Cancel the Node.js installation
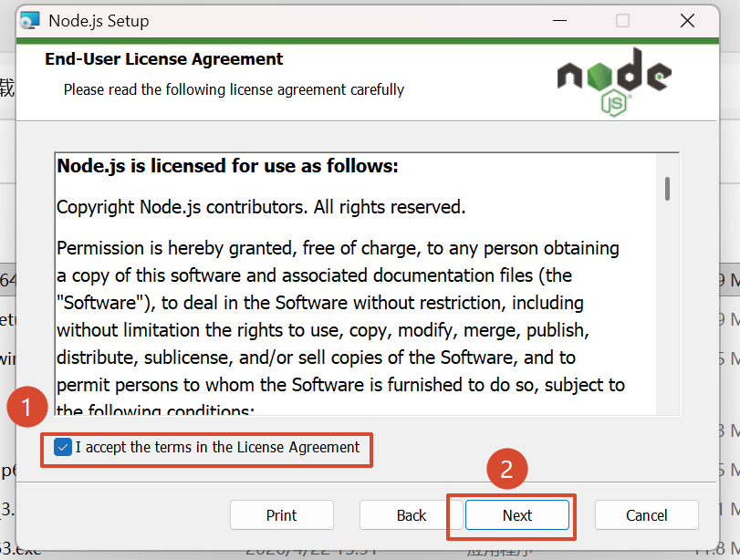740x560 pixels. [x=646, y=515]
